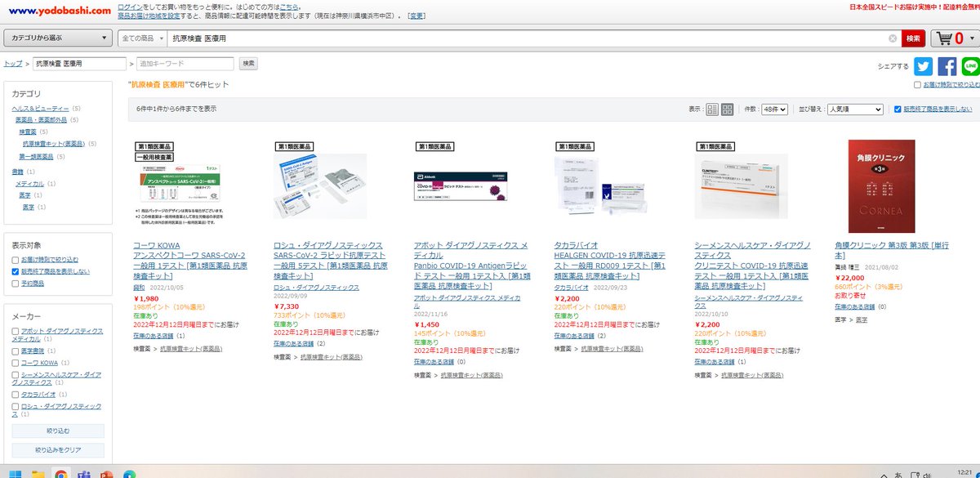
Task: Select 検査薬 in the category tree
Action: tap(28, 132)
